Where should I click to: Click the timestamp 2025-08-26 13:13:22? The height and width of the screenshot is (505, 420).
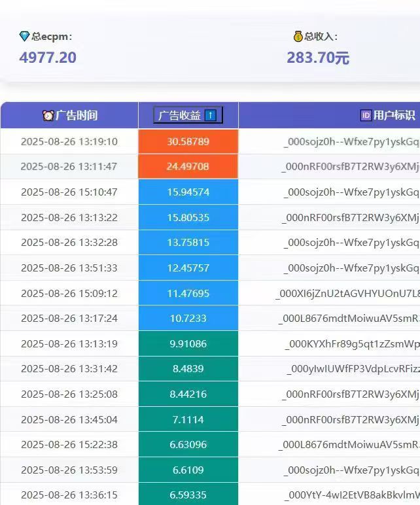tap(69, 218)
